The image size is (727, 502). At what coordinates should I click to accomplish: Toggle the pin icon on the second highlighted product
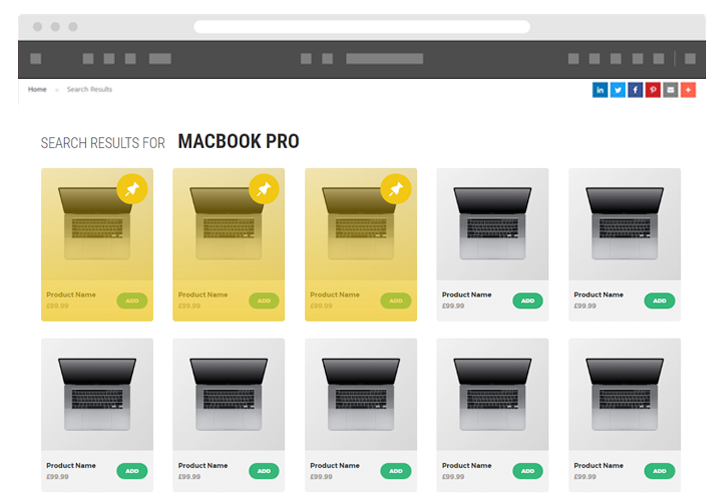click(x=264, y=189)
